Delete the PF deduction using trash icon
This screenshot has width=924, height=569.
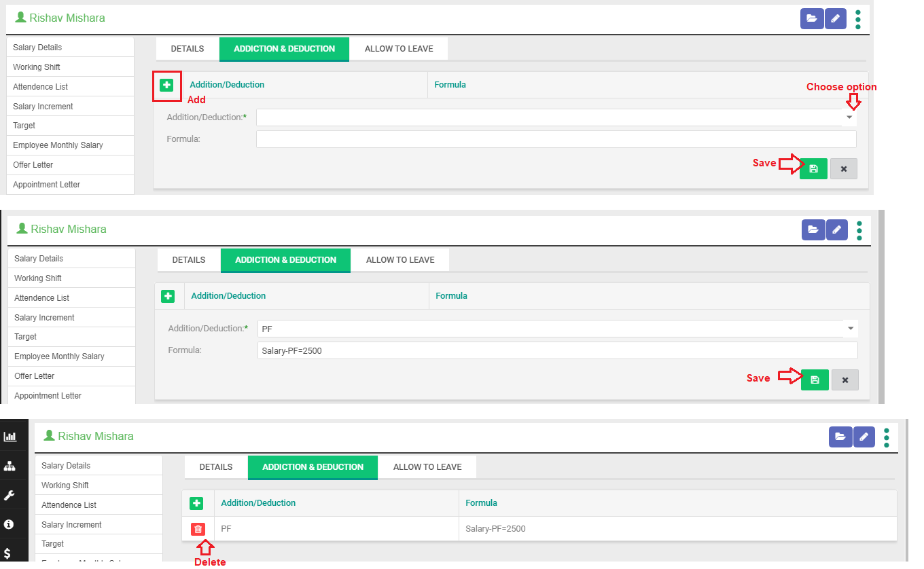pos(198,529)
